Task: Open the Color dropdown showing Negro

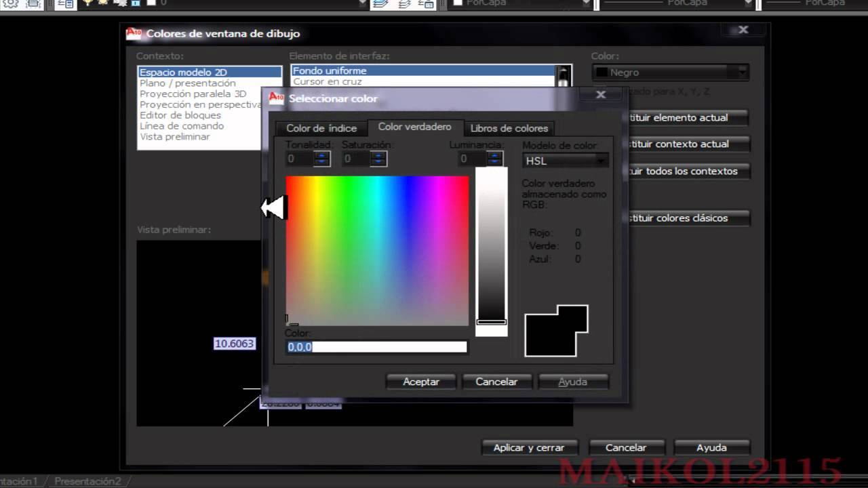Action: click(743, 73)
